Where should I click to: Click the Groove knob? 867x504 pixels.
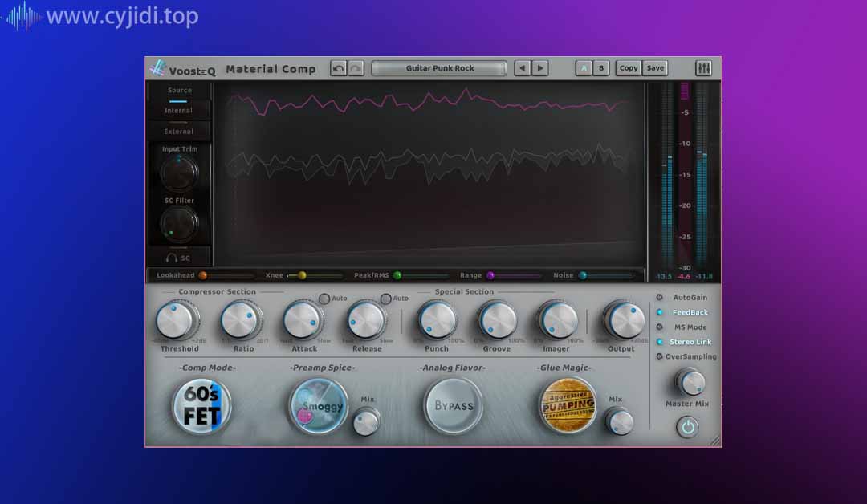(498, 320)
